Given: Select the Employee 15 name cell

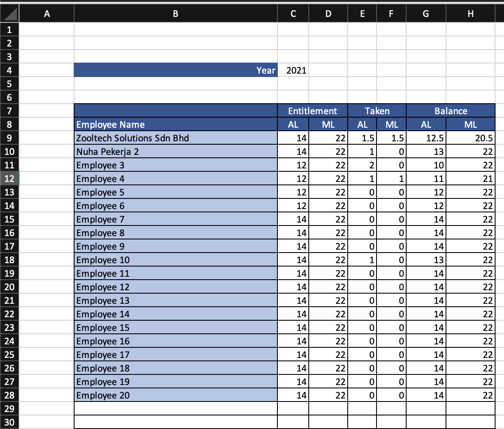Looking at the screenshot, I should click(175, 327).
